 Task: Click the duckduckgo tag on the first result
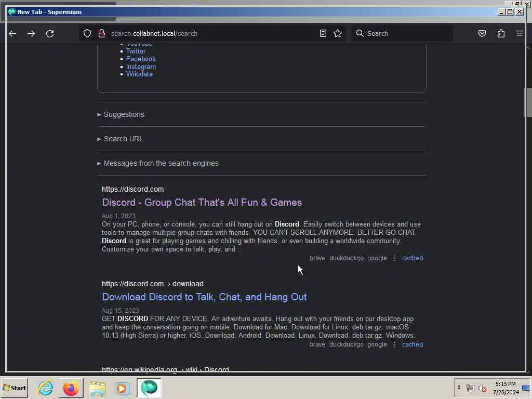[347, 258]
